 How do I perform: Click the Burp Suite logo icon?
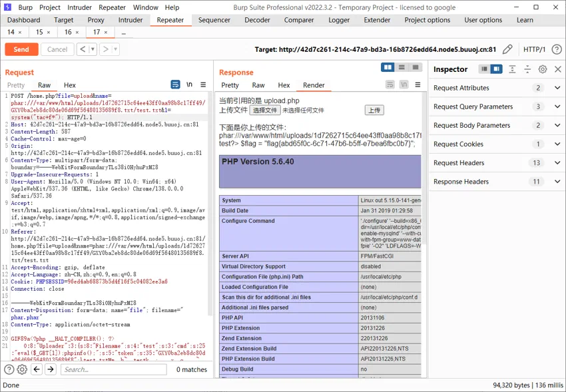(7, 7)
